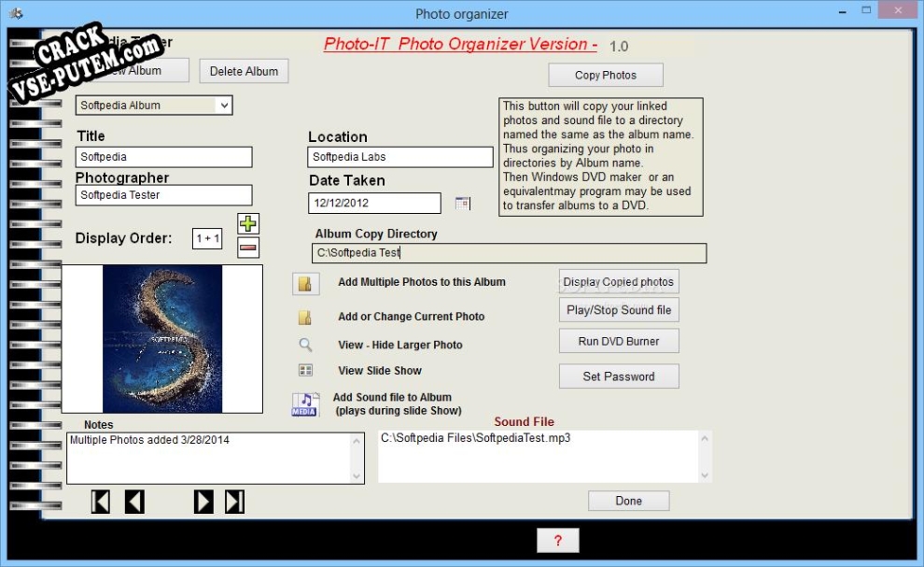This screenshot has height=567, width=924.
Task: Maximize the Photo organizer window
Action: pyautogui.click(x=866, y=10)
